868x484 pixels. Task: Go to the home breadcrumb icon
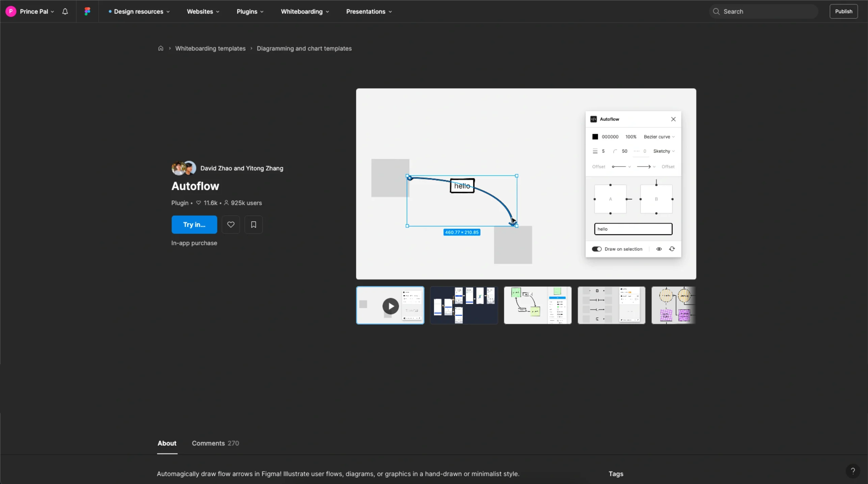[161, 48]
